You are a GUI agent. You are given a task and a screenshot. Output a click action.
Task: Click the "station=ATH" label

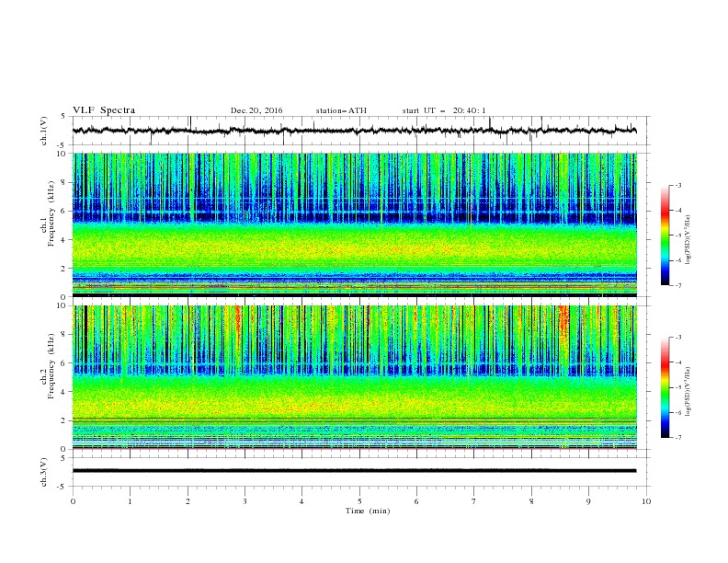(x=341, y=110)
